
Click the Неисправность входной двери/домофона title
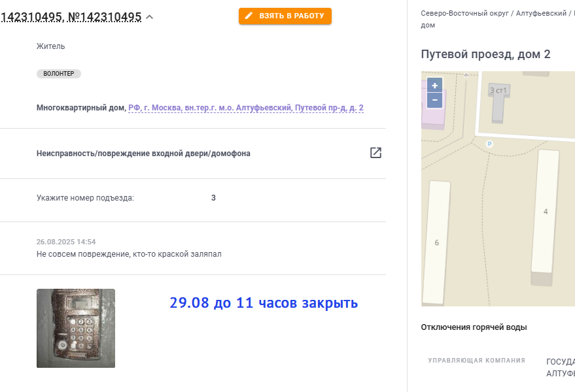143,154
